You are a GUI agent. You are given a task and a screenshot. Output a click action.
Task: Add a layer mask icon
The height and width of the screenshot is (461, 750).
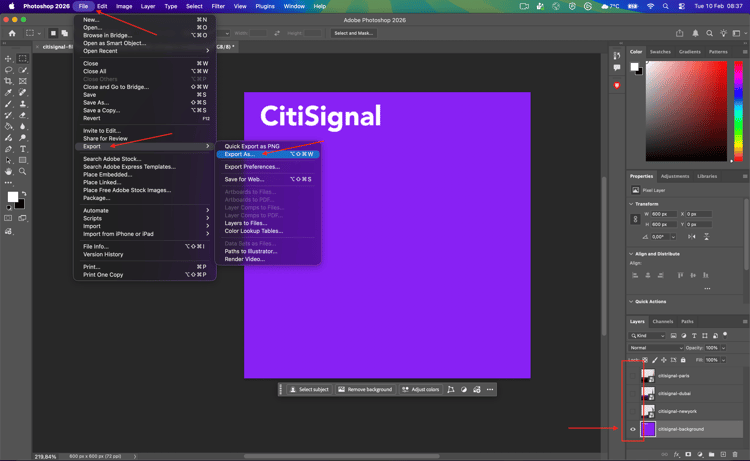pos(688,454)
